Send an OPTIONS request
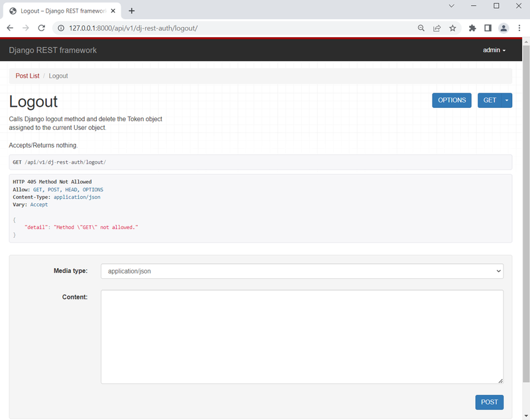 click(452, 100)
